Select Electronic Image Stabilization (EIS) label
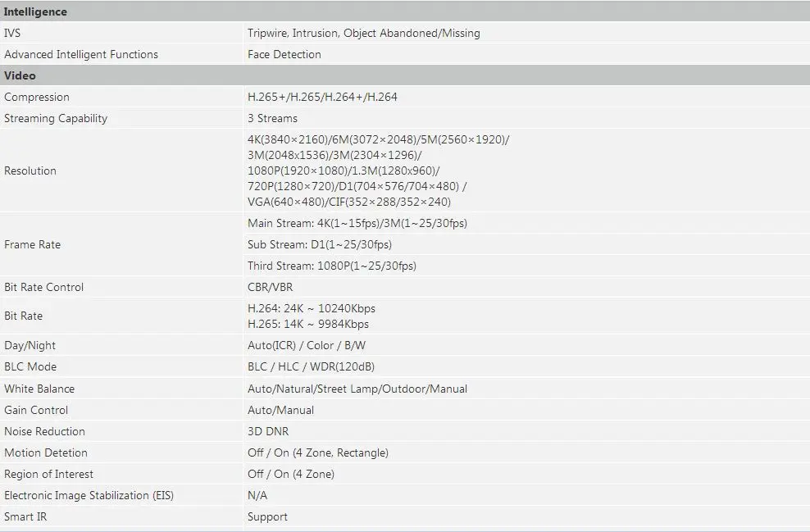Image resolution: width=810 pixels, height=532 pixels. pos(89,495)
